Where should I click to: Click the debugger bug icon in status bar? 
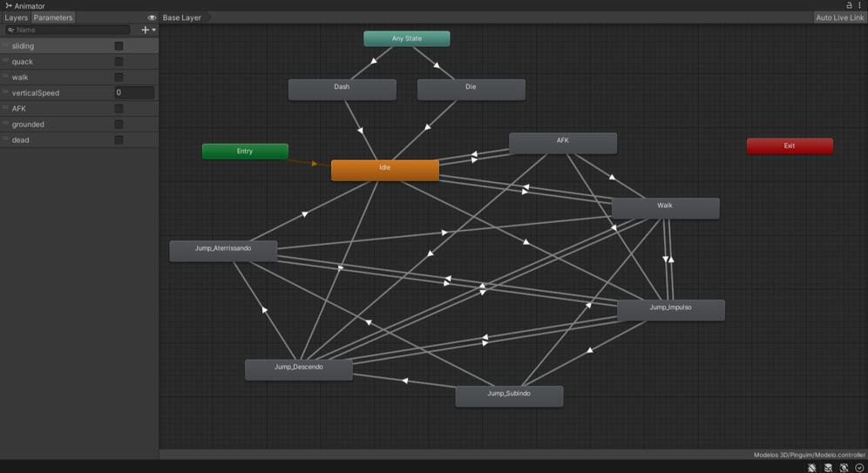pos(812,468)
